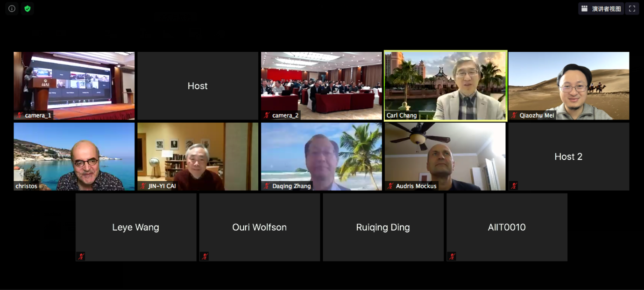Click the green encryption shield icon
This screenshot has height=290, width=644.
point(28,8)
